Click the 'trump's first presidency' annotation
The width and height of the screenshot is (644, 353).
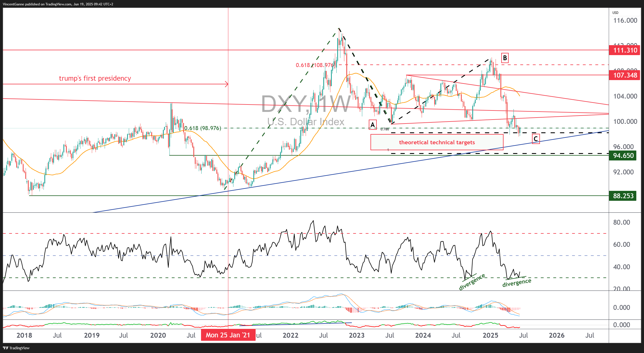95,78
